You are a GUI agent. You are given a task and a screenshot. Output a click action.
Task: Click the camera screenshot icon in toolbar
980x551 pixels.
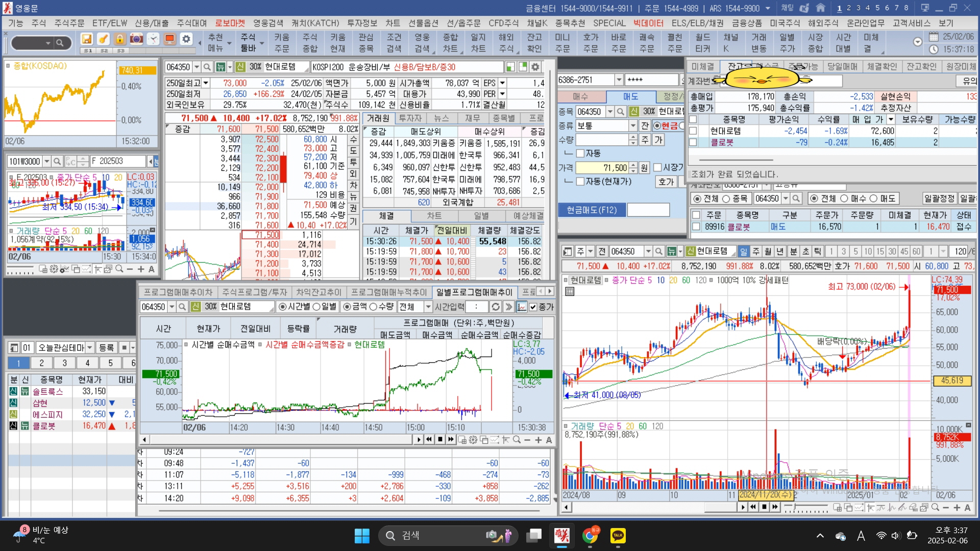pyautogui.click(x=136, y=39)
